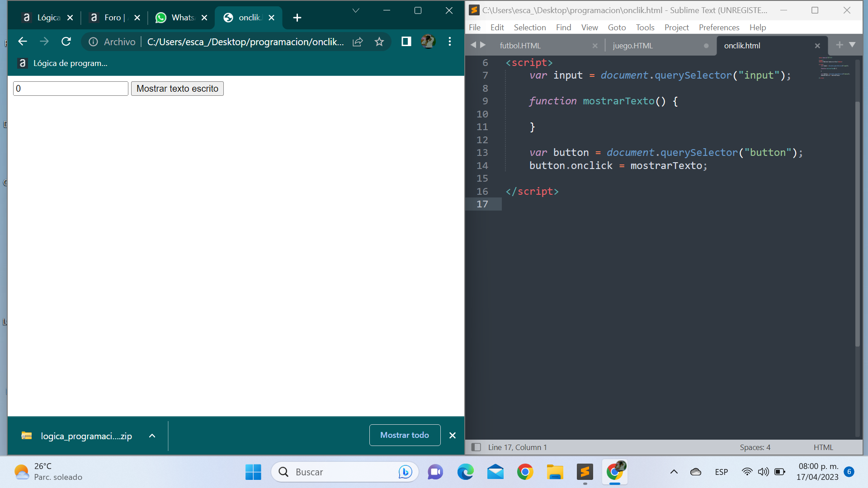Close the Foro tab
Viewport: 868px width, 488px height.
pyautogui.click(x=137, y=18)
